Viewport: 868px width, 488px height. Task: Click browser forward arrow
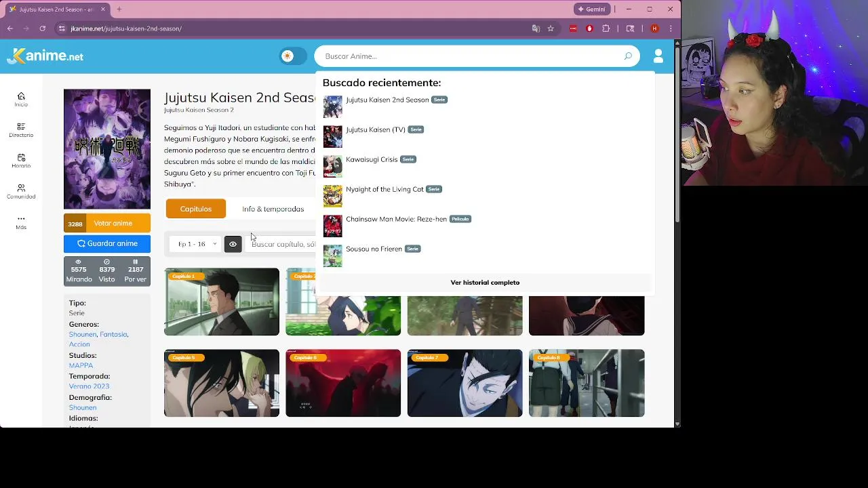tap(26, 28)
